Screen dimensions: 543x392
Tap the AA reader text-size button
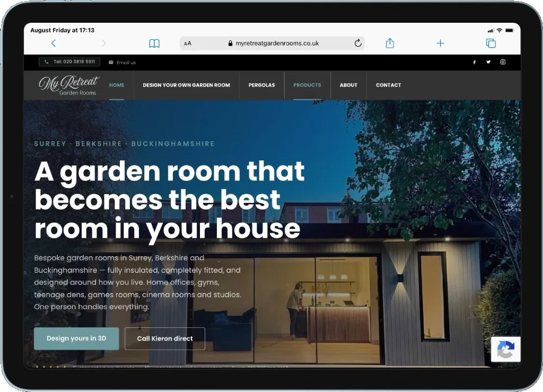[188, 43]
